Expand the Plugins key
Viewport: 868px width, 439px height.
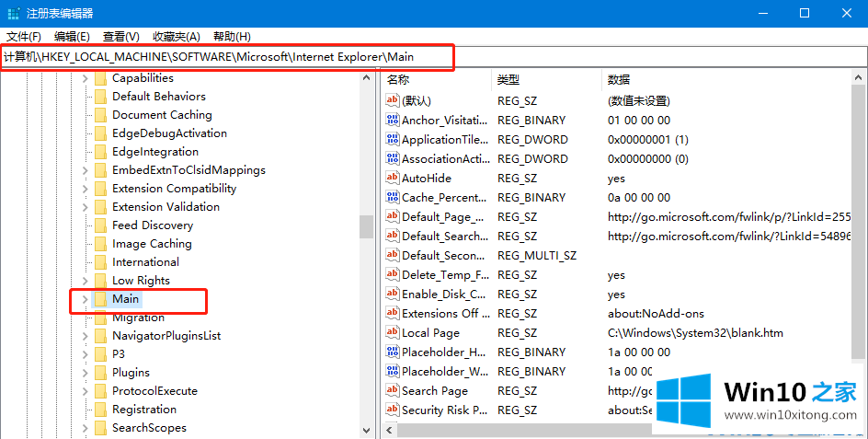point(86,373)
